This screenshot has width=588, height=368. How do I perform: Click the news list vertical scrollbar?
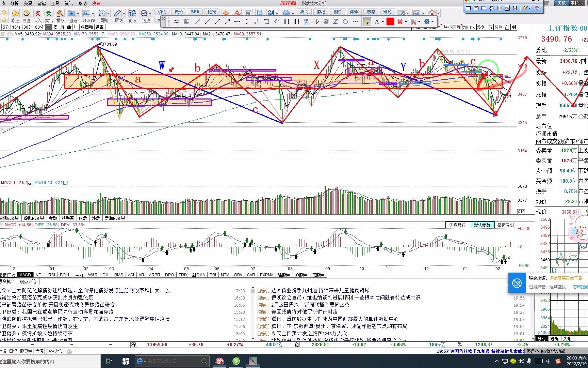click(252, 313)
